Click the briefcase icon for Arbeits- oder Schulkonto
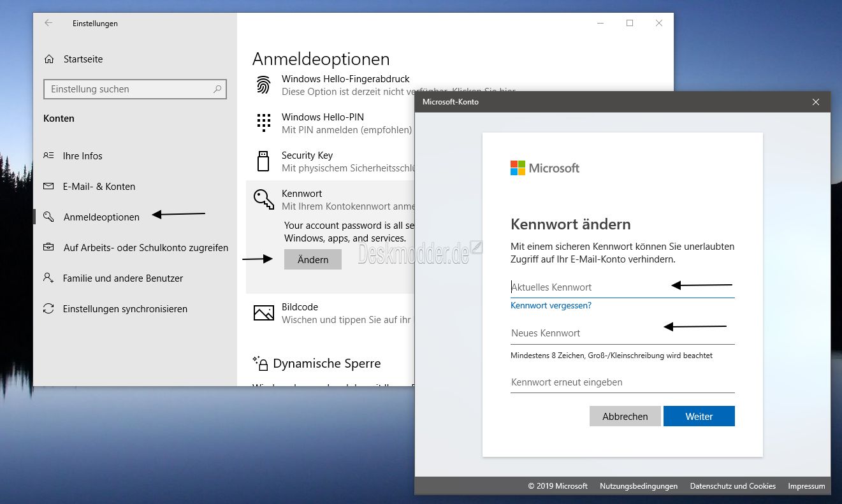The image size is (842, 504). [x=48, y=247]
